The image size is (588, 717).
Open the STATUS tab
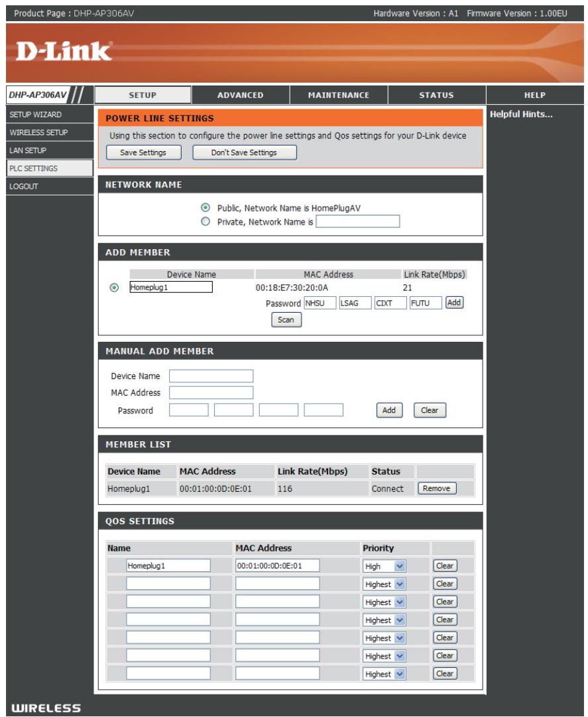437,95
